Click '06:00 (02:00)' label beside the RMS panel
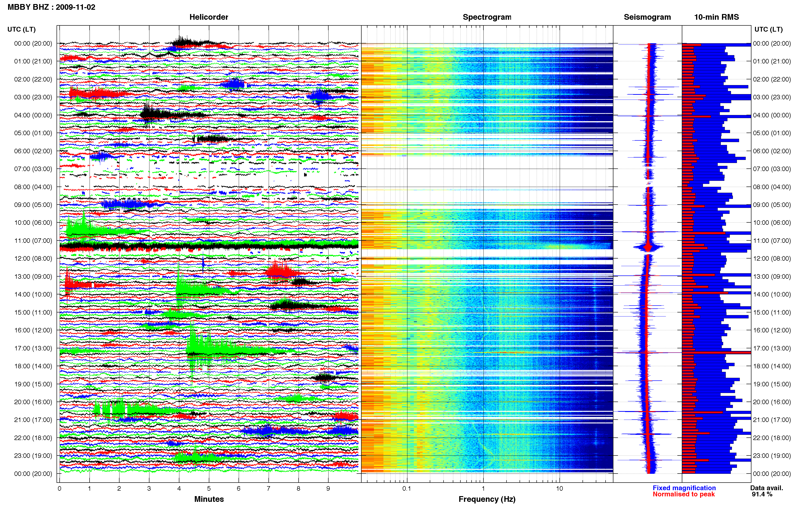 [772, 151]
